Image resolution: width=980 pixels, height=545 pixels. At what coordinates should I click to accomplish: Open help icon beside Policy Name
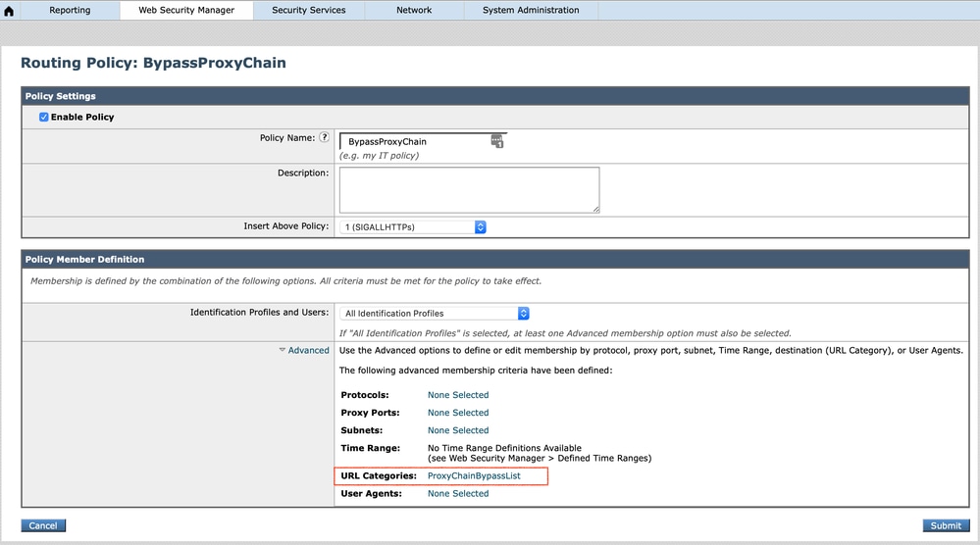(x=325, y=137)
